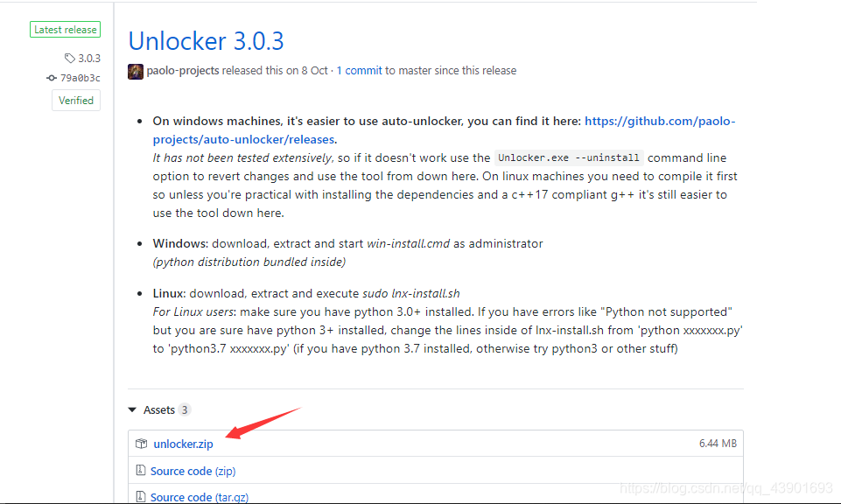Screen dimensions: 841x504
Task: Open the auto-unlocker releases URL
Action: pyautogui.click(x=444, y=130)
